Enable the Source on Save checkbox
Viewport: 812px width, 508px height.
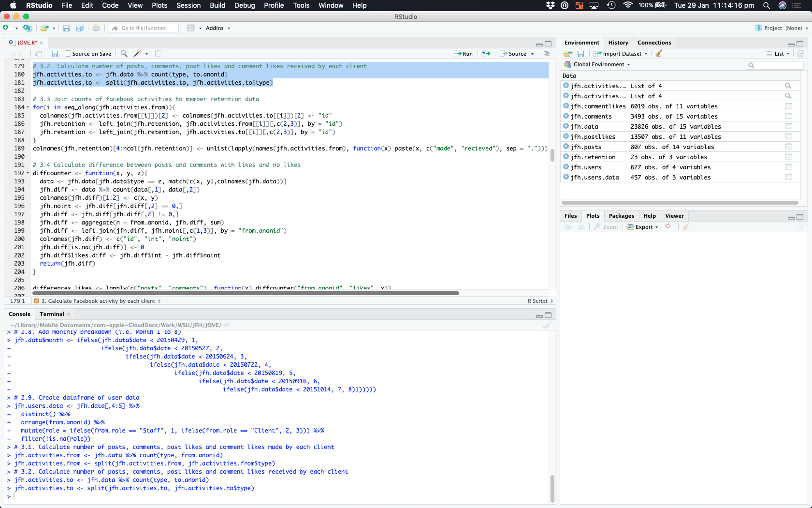pyautogui.click(x=68, y=54)
